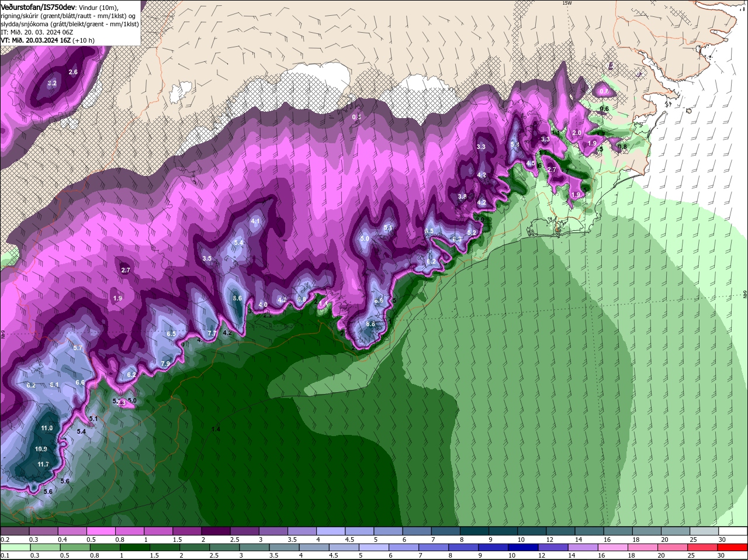Click the 6.6 value on the map
Viewport: 748px width, 560px height.
point(80,382)
